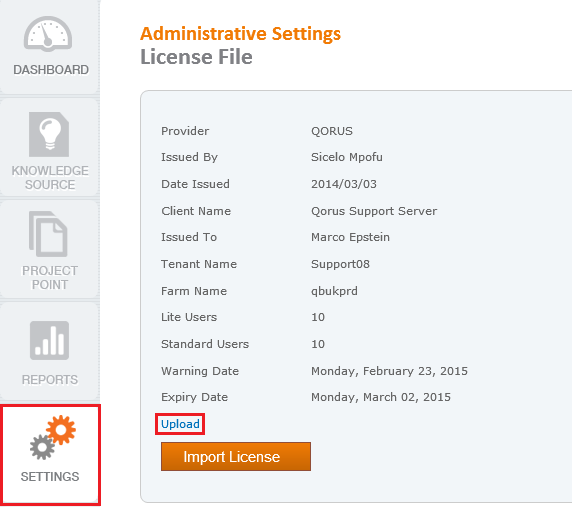Go to the DASHBOARD sidebar label

[51, 70]
